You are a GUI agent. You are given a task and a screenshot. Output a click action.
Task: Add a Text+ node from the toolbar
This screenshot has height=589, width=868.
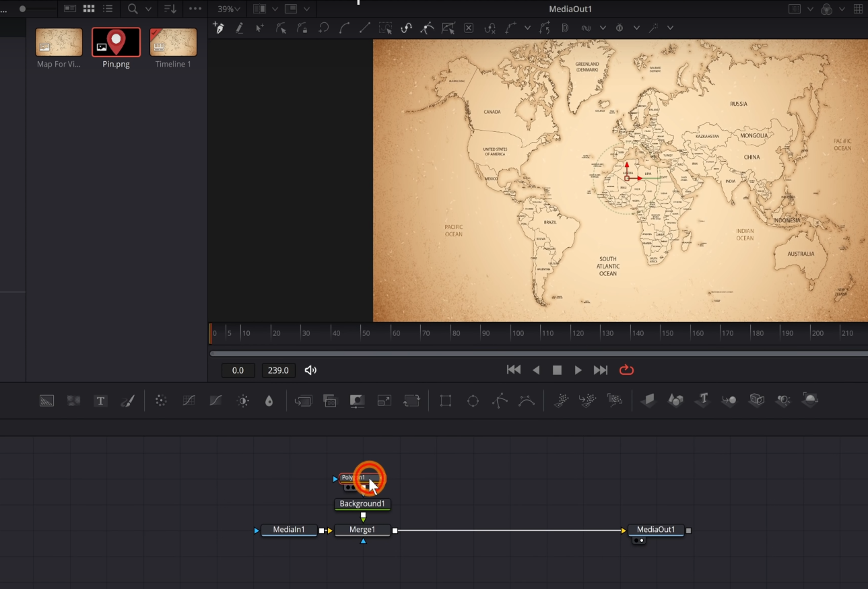click(x=100, y=401)
